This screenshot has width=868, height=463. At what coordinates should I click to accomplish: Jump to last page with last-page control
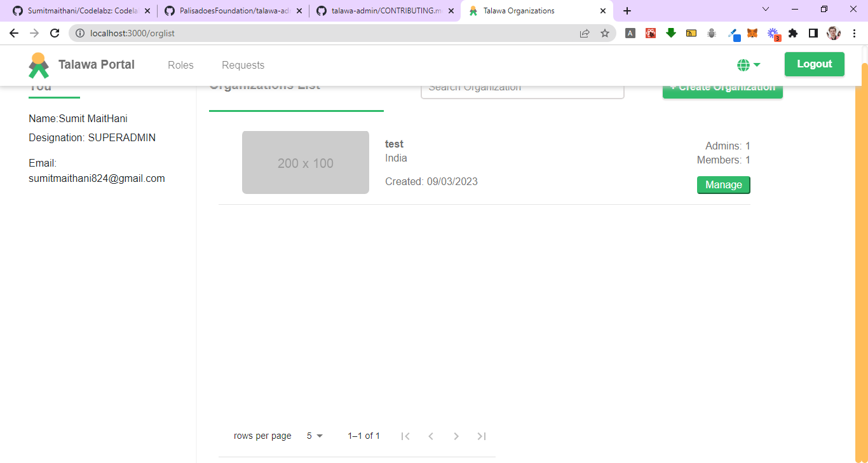(x=482, y=436)
